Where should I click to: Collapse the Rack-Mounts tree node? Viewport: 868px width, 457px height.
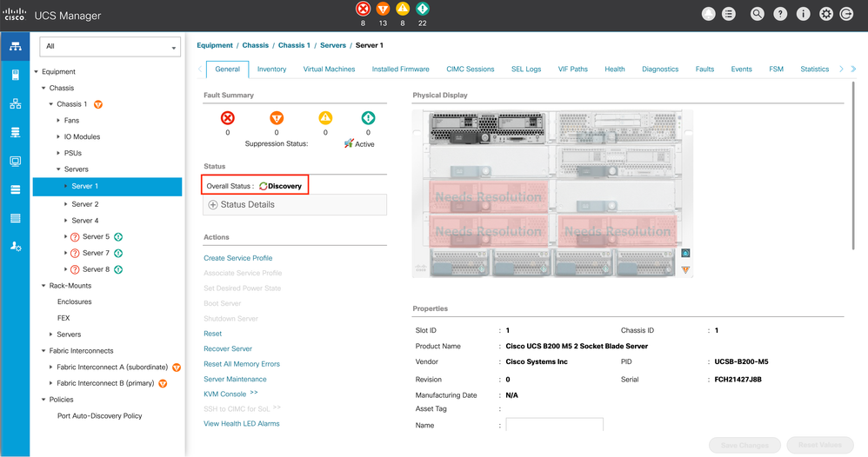pos(43,286)
